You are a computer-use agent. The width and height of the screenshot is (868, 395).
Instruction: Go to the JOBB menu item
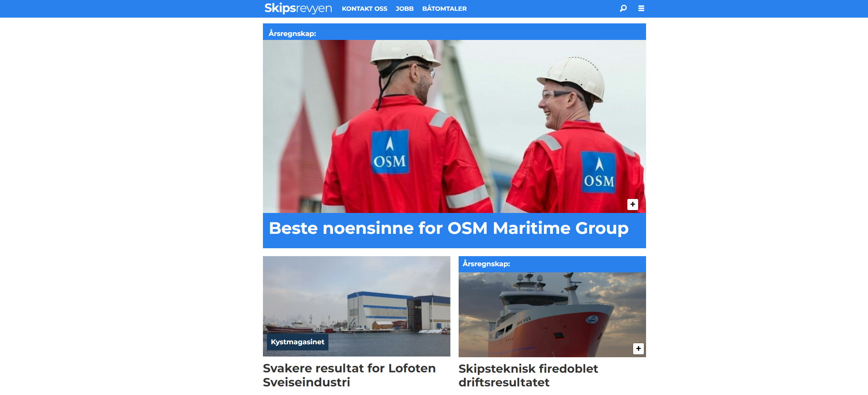tap(404, 9)
